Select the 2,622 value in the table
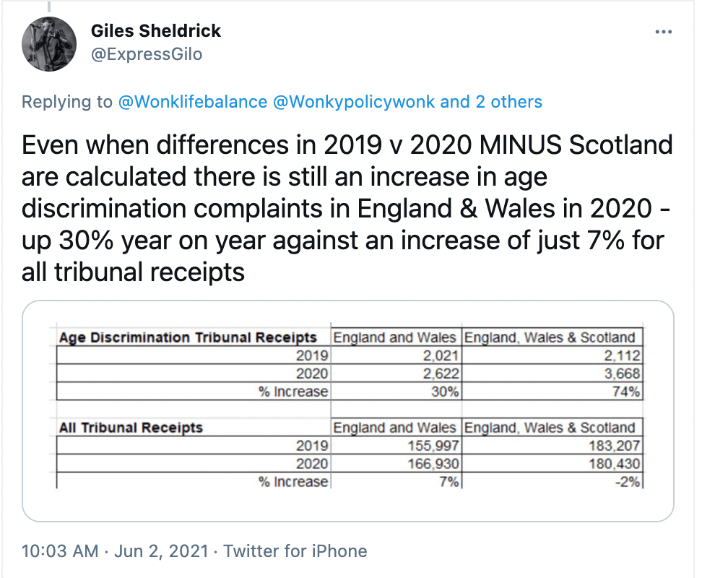The image size is (728, 578). click(439, 374)
